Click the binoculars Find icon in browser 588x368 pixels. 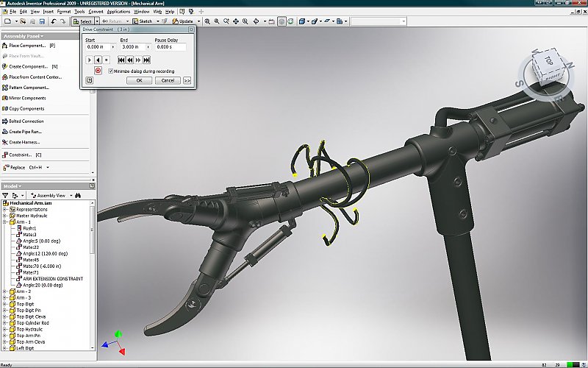coord(78,195)
